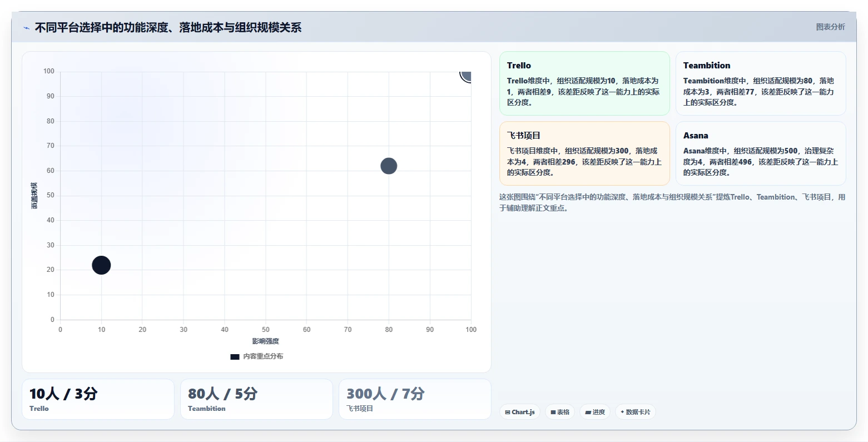The height and width of the screenshot is (442, 868).
Task: Click the 进度 chip's progress icon
Action: click(588, 413)
